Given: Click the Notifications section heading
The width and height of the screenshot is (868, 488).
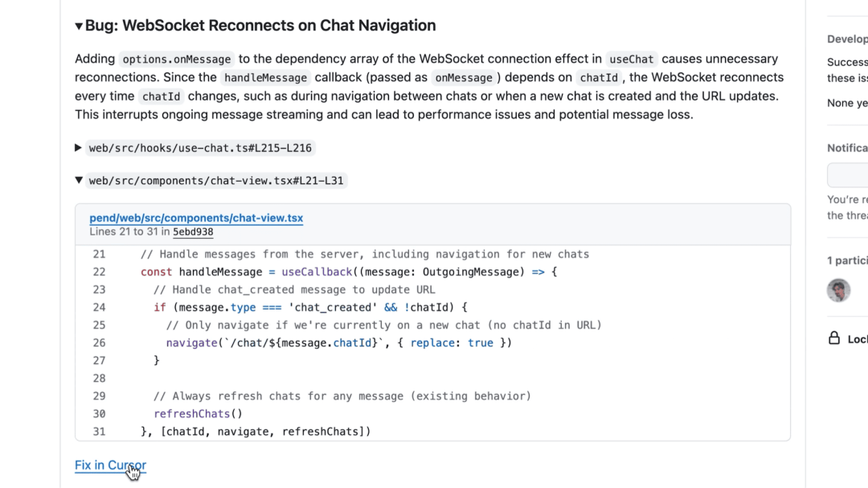Looking at the screenshot, I should point(848,148).
